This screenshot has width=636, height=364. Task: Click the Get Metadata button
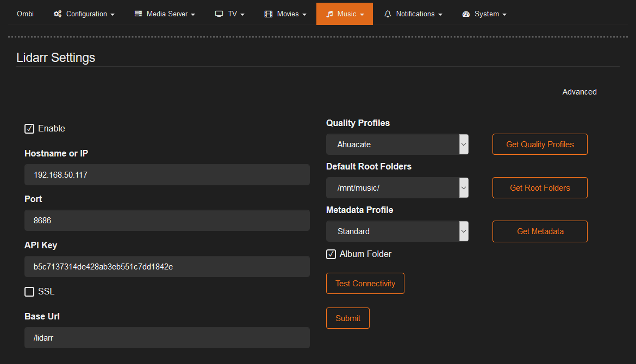point(540,231)
